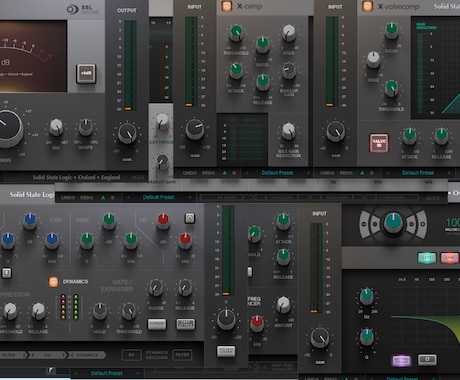
Task: Click X-comp Ratio knob
Action: (x=262, y=45)
